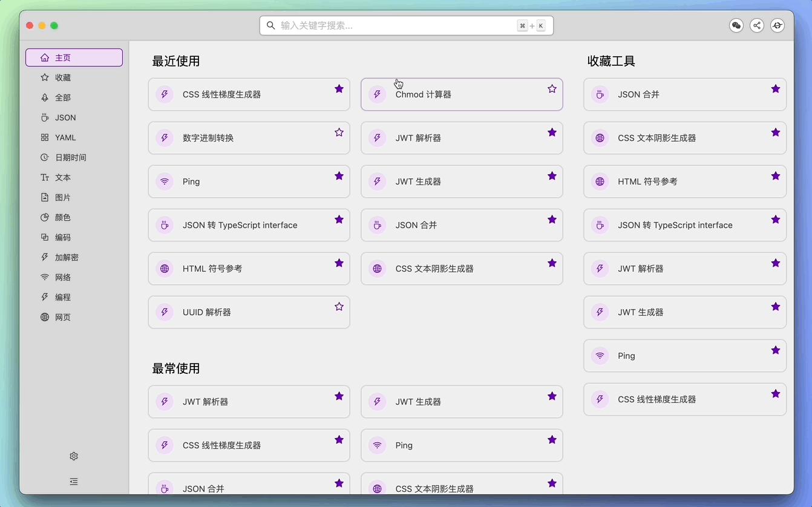This screenshot has height=507, width=812.
Task: Select the YAML category icon
Action: click(45, 137)
